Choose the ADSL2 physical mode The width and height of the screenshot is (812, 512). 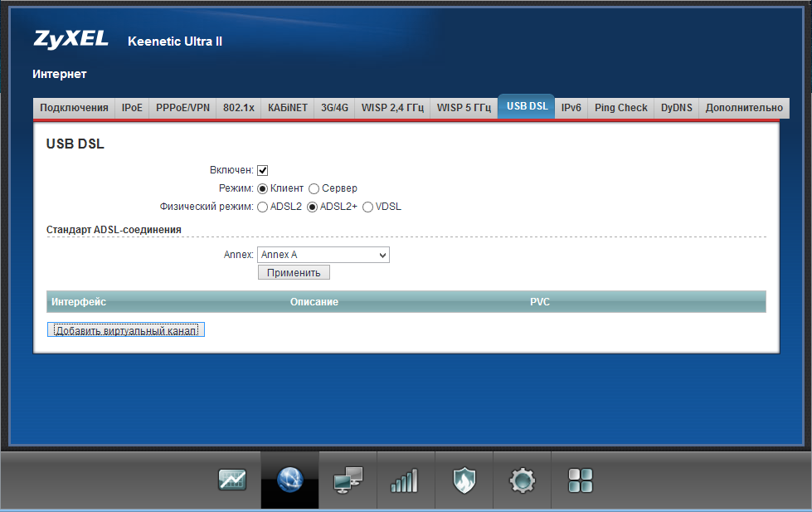pyautogui.click(x=263, y=207)
